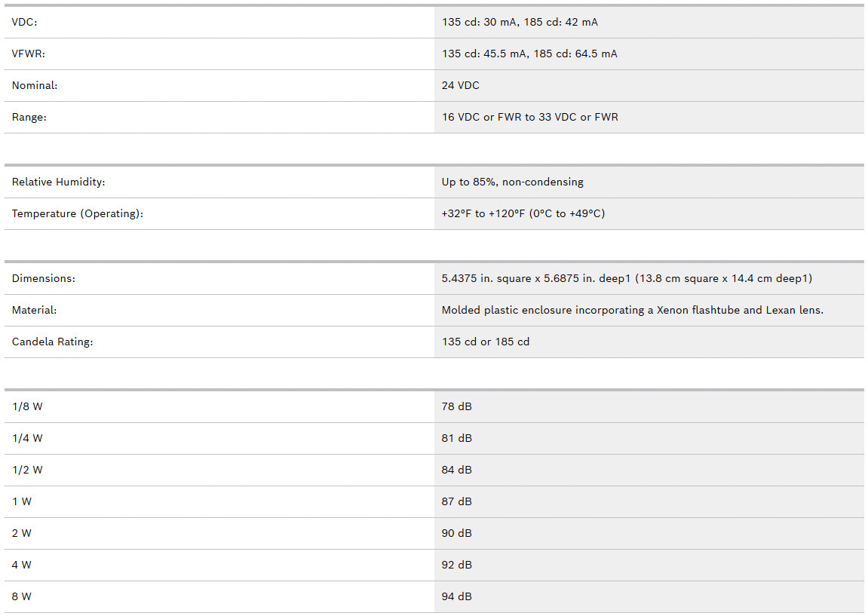Select the non-condensing humidity value
Viewport: 868px width, 616px height.
513,182
